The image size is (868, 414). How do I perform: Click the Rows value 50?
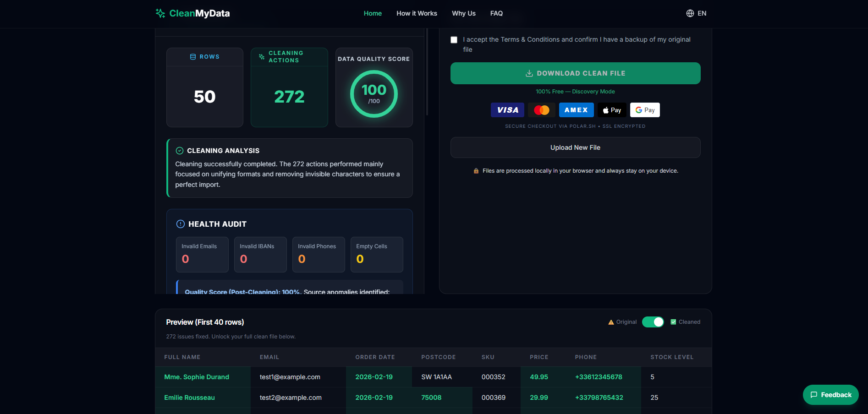pyautogui.click(x=204, y=97)
